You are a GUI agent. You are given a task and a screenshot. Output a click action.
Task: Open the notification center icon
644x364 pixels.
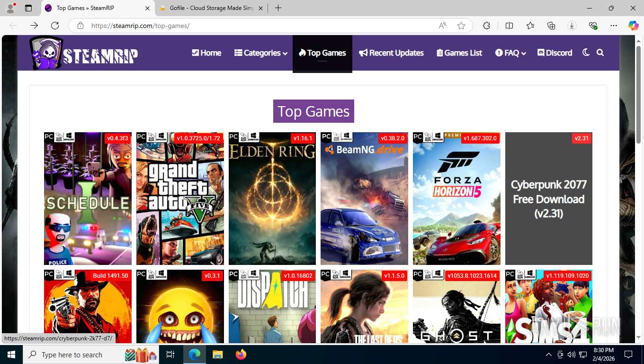(x=628, y=355)
